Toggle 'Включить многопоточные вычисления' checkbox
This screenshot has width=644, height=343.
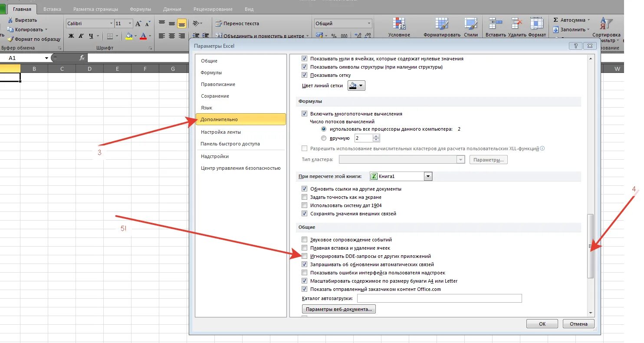[304, 114]
